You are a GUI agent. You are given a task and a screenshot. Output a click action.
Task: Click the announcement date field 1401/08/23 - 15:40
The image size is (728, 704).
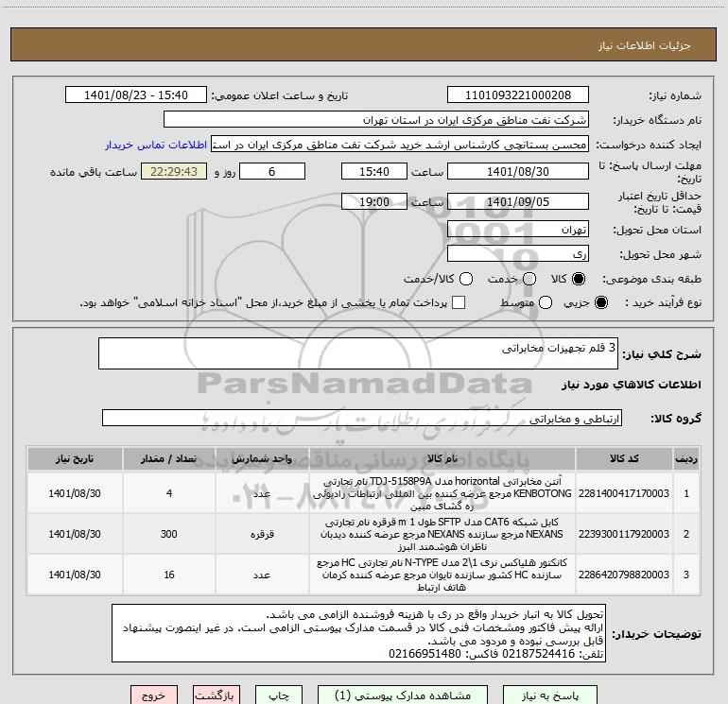pyautogui.click(x=136, y=95)
